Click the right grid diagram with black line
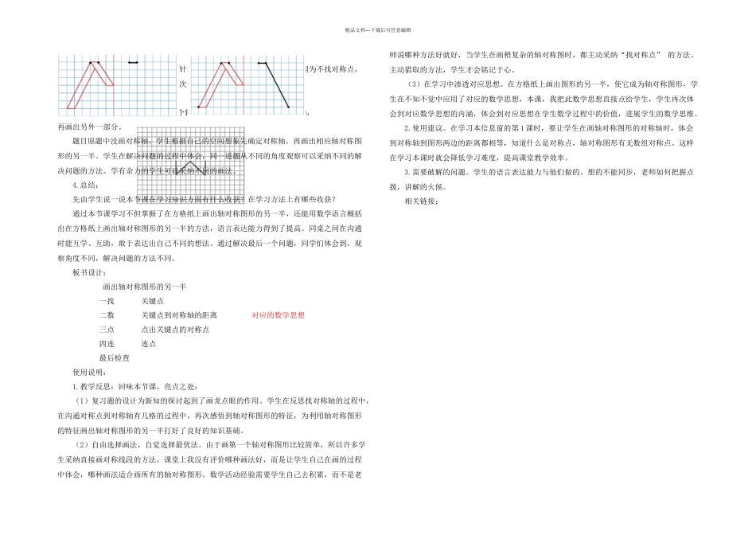The image size is (756, 535). click(247, 85)
